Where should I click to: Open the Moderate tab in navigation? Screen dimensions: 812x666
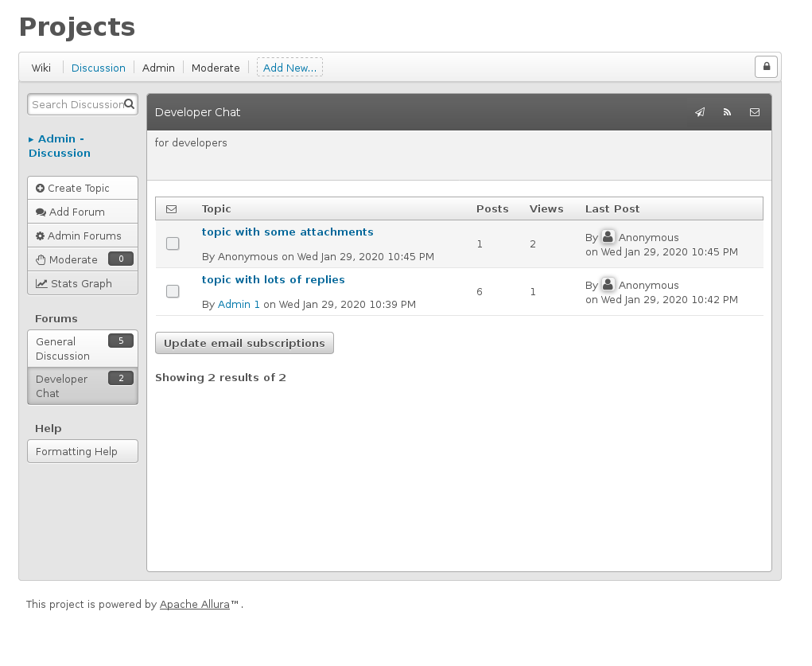[x=216, y=68]
